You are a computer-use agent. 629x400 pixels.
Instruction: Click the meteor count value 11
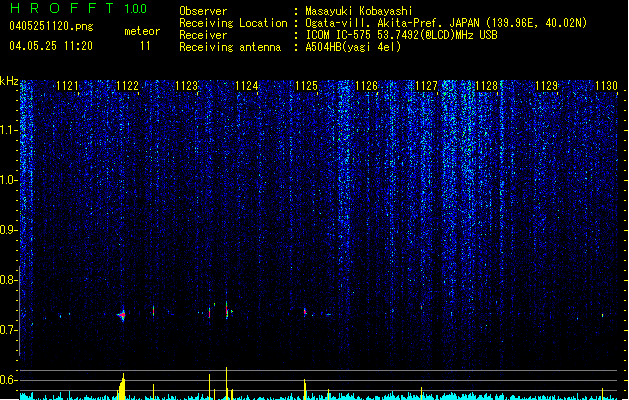point(145,46)
